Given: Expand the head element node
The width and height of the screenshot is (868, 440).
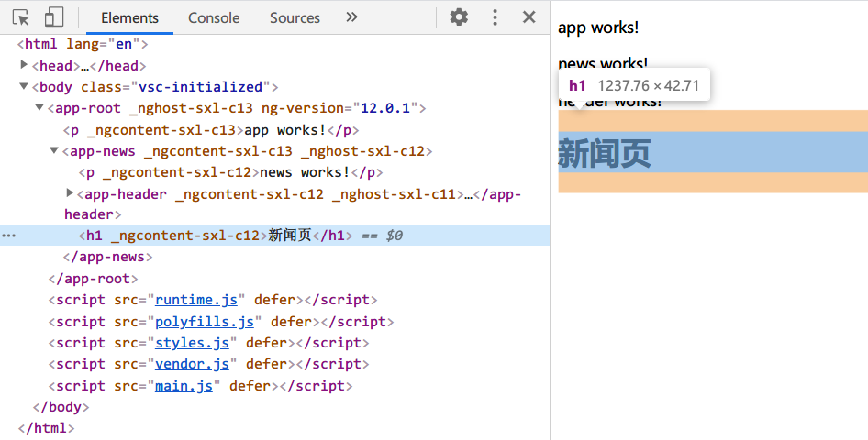Looking at the screenshot, I should click(24, 65).
